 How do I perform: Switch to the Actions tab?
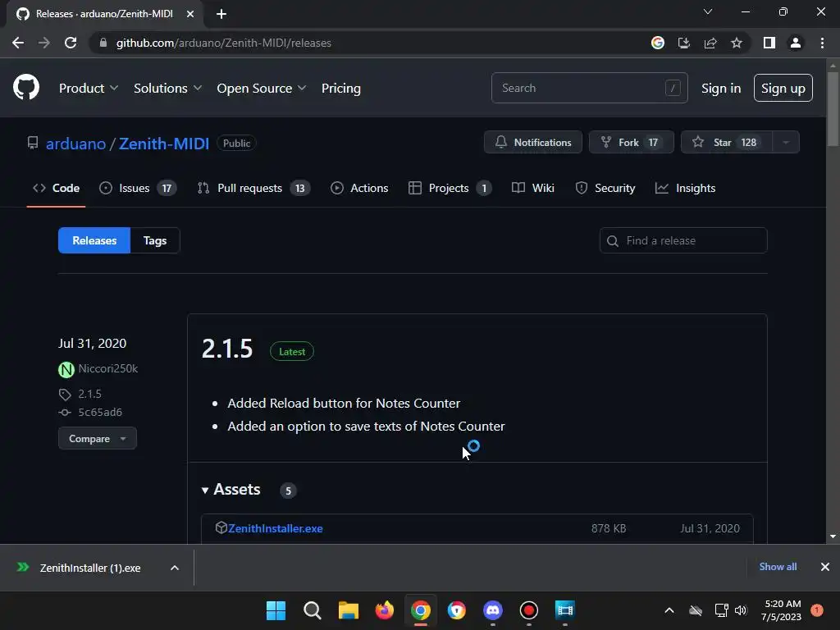click(359, 188)
